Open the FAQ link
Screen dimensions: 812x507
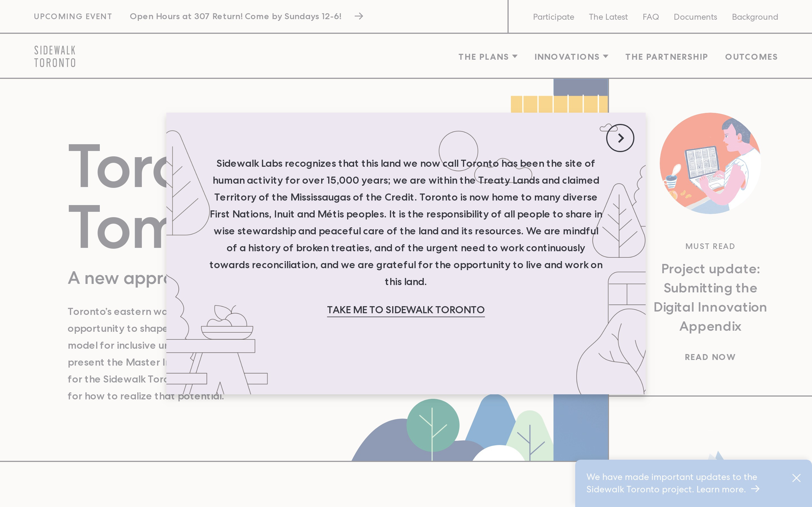pos(651,17)
